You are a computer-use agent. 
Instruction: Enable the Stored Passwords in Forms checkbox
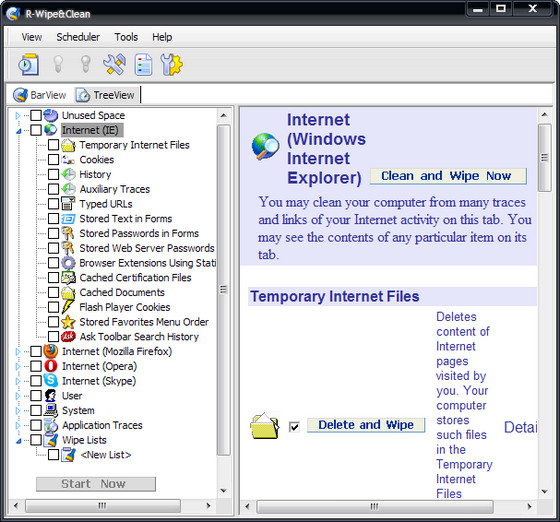[x=54, y=233]
